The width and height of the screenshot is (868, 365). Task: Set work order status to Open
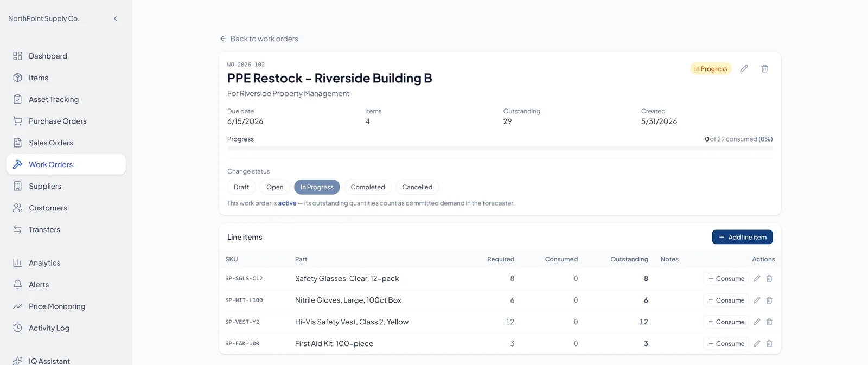click(x=275, y=187)
